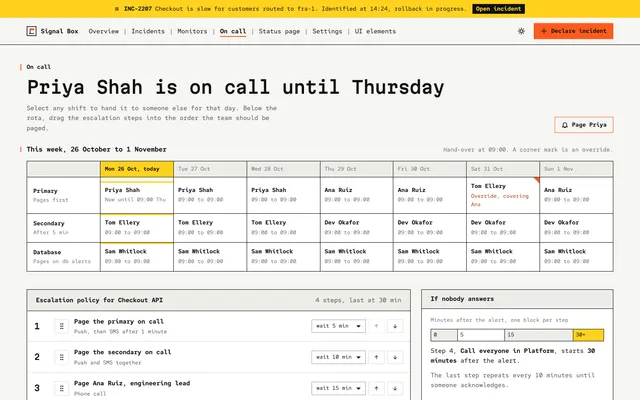Select Sam Whitlock database shift Mon 26 Oct
Viewport: 640px width, 400px height.
coord(137,257)
